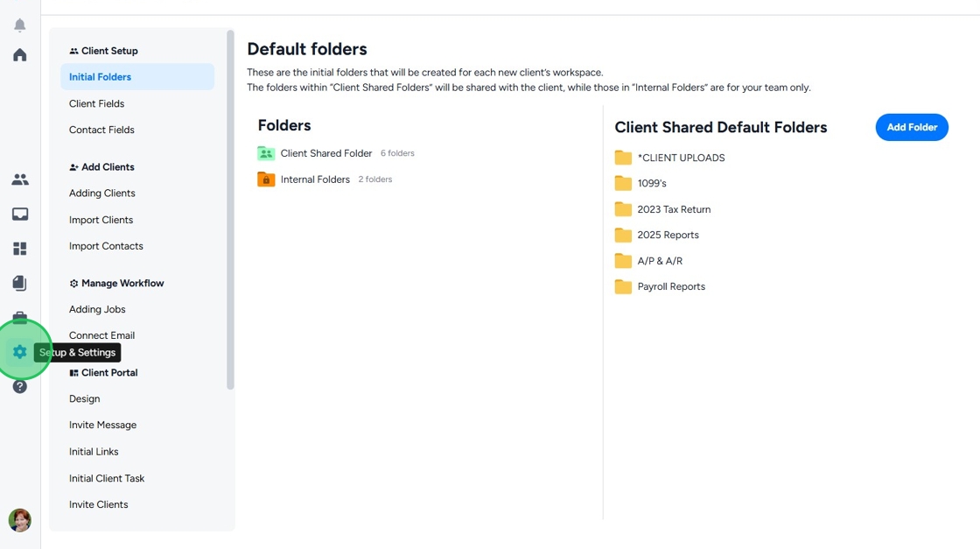This screenshot has width=980, height=549.
Task: Select the Payroll Reports folder
Action: 670,286
